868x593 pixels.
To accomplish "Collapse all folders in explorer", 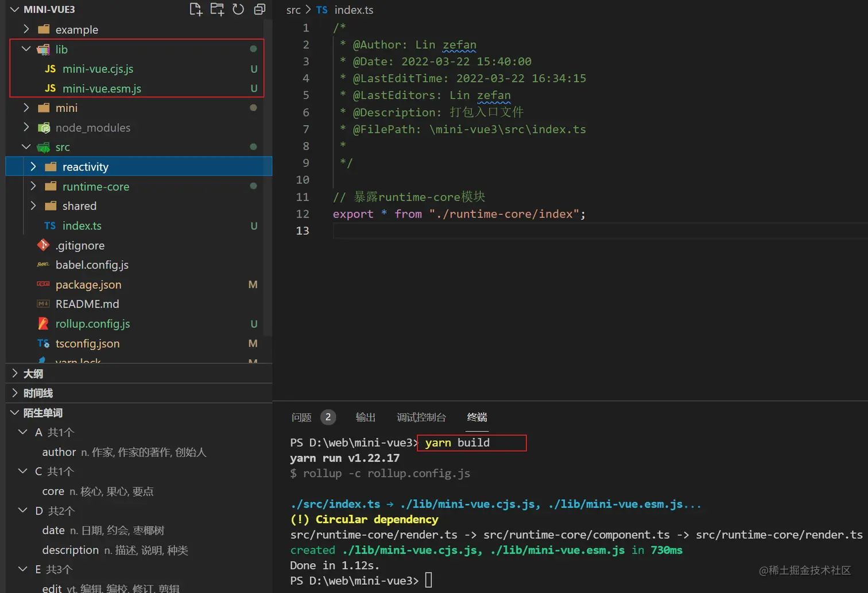I will click(x=259, y=9).
